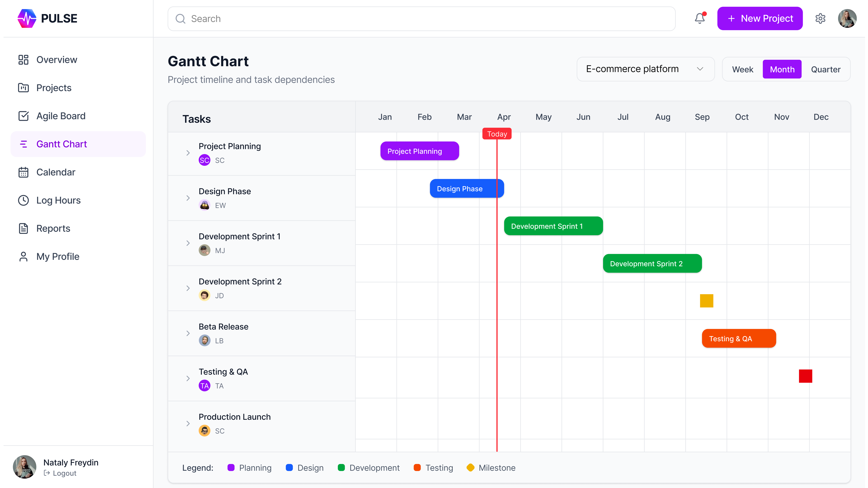Screen dimensions: 868x488
Task: Go to Overview menu item
Action: pos(78,60)
